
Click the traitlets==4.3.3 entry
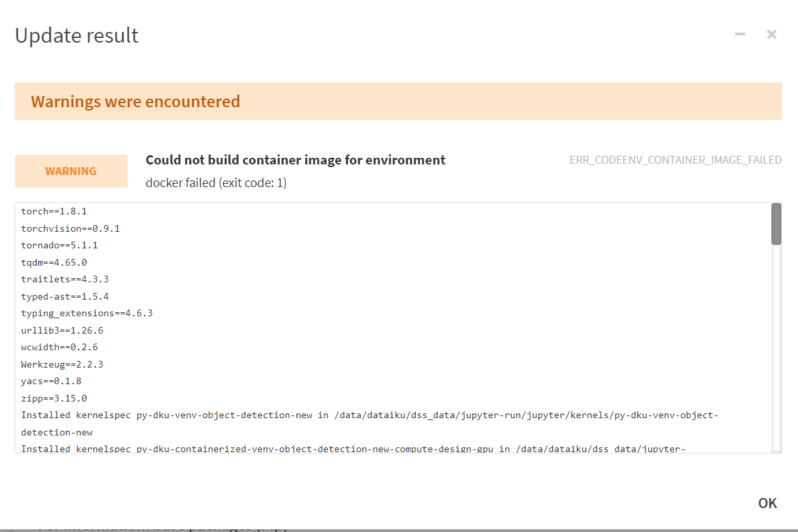65,279
